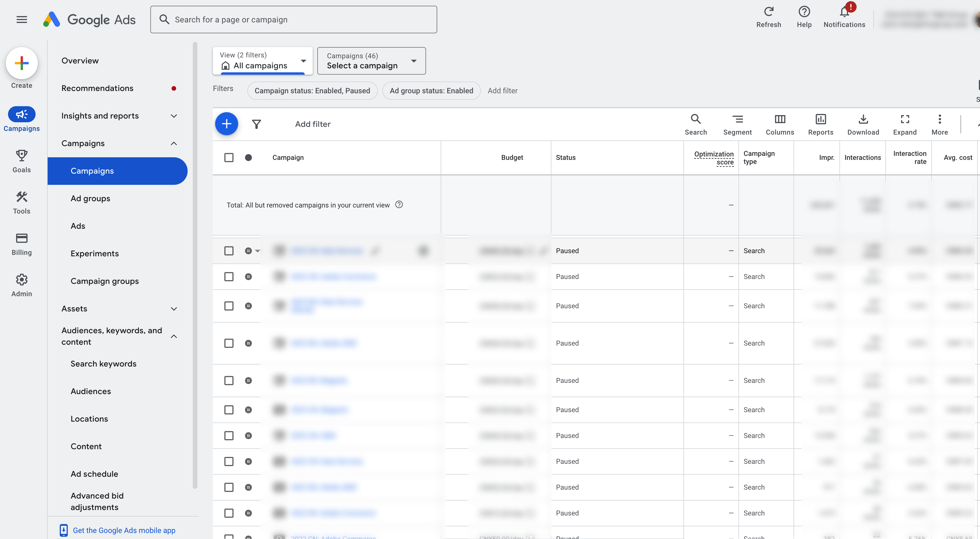Open first campaign's status dropdown arrow

(x=258, y=251)
